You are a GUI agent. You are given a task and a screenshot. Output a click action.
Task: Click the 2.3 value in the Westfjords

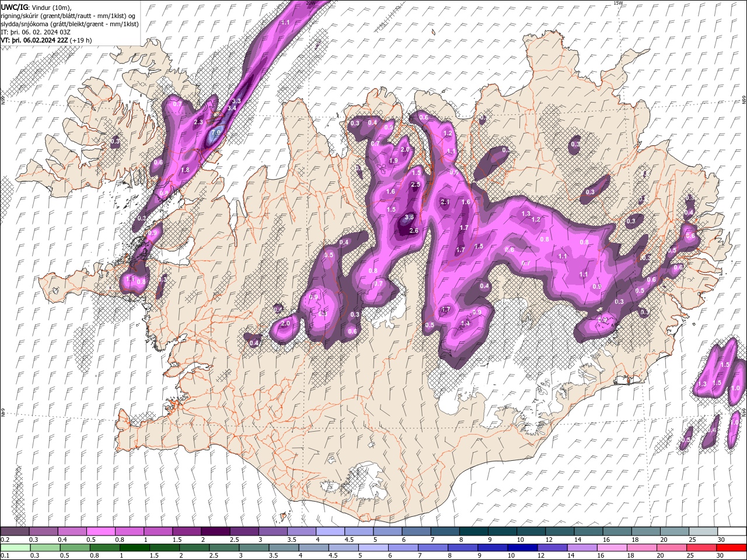pyautogui.click(x=198, y=122)
